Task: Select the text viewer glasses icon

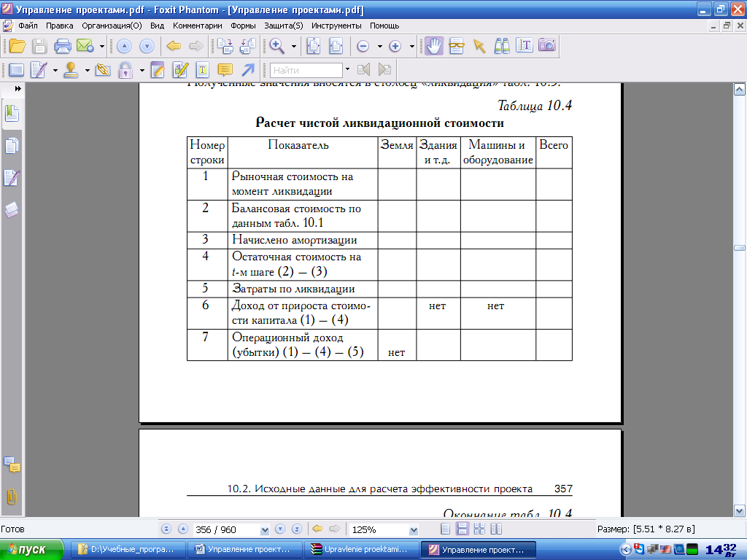Action: click(x=457, y=46)
